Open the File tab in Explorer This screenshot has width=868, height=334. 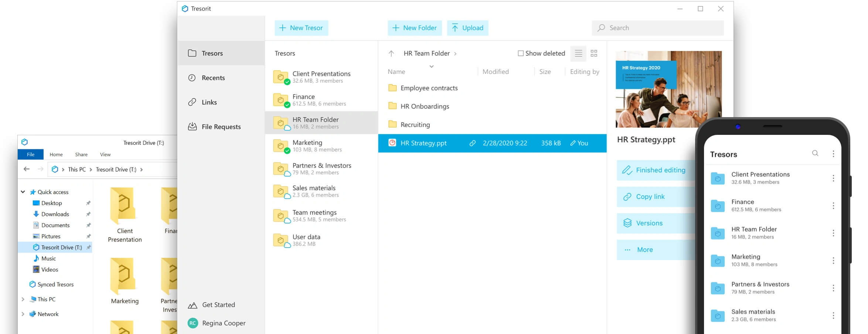[x=31, y=154]
